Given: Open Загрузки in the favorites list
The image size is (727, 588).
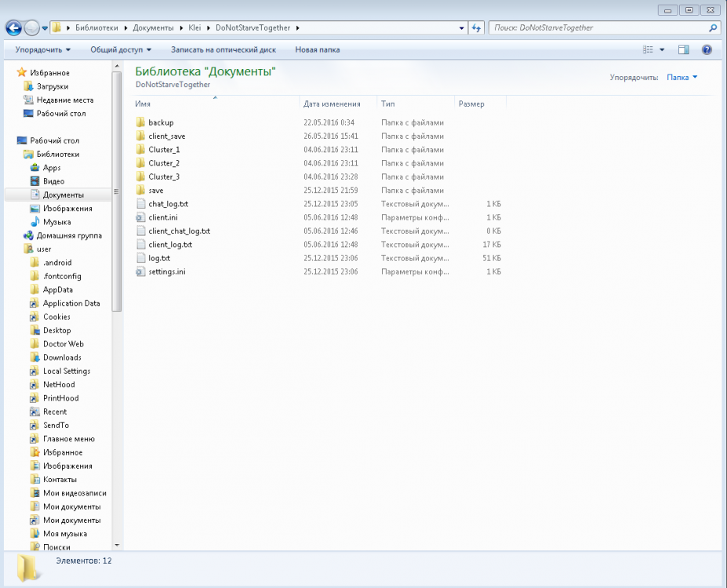Looking at the screenshot, I should coord(46,86).
